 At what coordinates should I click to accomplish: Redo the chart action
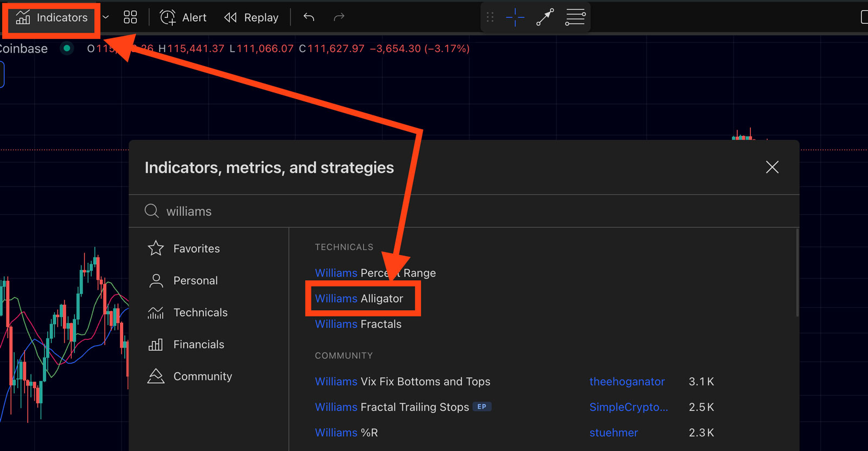point(339,17)
